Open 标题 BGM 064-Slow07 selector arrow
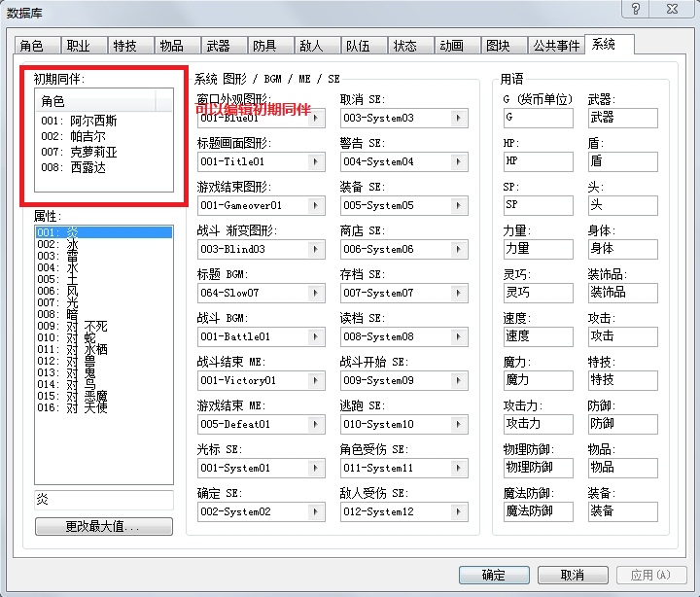700x597 pixels. coord(316,294)
